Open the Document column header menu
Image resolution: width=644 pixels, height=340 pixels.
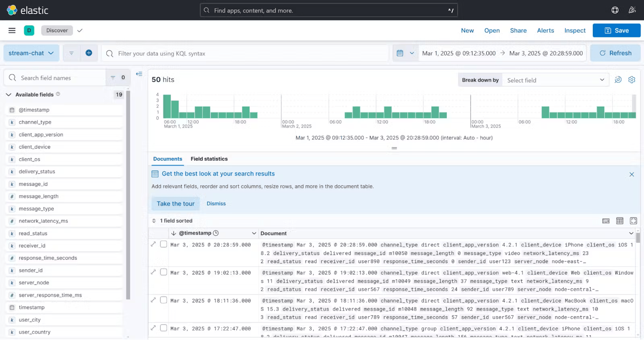point(631,233)
